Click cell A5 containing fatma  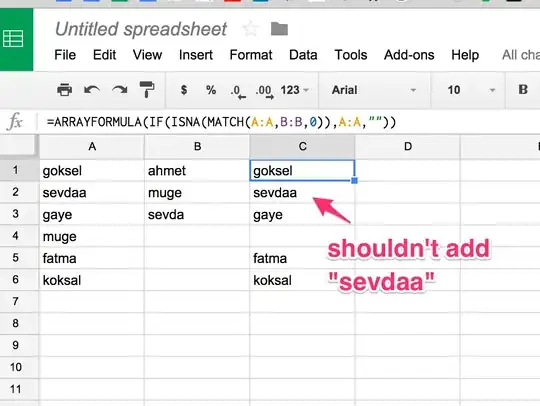click(x=92, y=258)
